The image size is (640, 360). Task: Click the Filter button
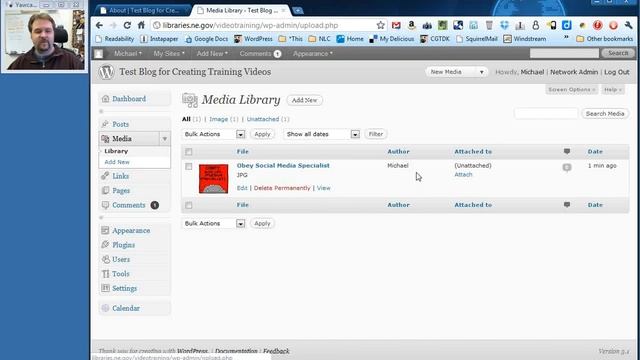(376, 134)
